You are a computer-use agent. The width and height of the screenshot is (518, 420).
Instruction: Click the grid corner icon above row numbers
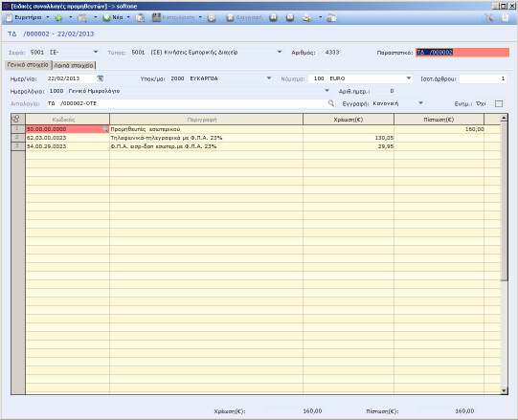16,119
